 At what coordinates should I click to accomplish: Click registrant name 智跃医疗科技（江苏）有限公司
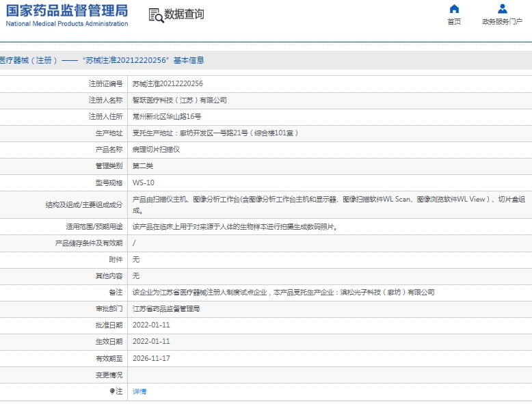[179, 100]
